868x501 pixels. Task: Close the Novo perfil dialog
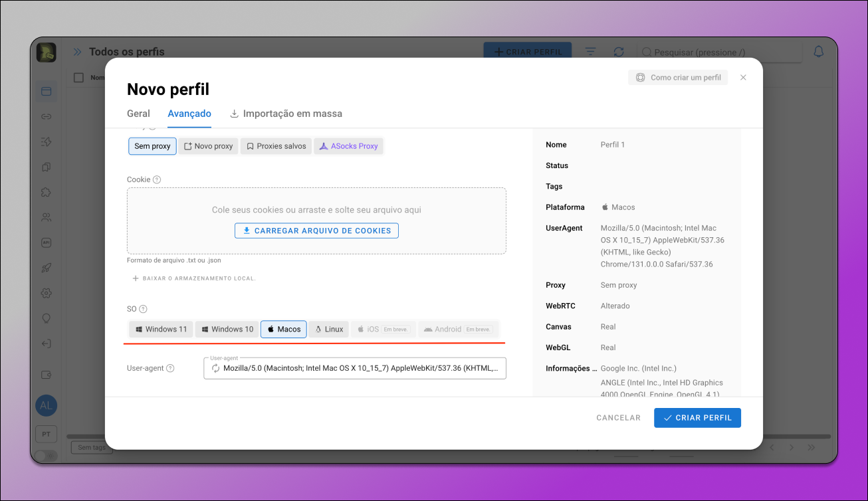743,77
